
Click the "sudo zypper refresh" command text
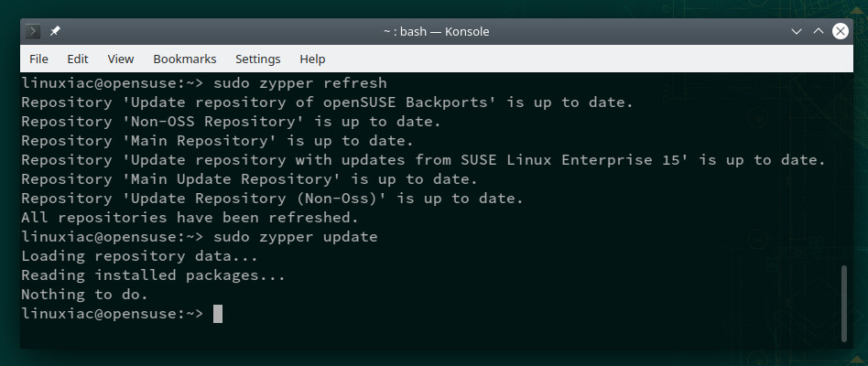pos(300,83)
